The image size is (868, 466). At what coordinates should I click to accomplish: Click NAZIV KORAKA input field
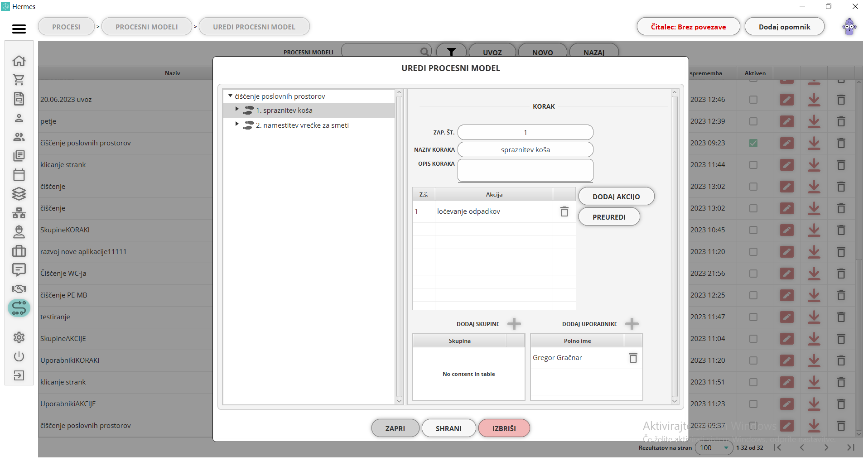pos(525,149)
